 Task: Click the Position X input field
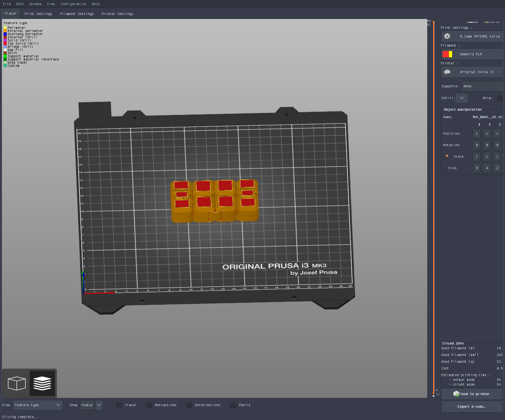(x=477, y=134)
